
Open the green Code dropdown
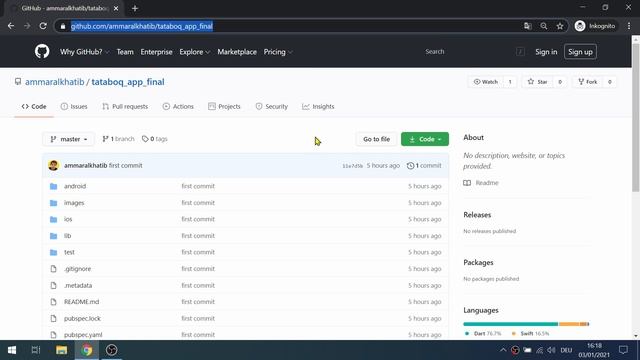(425, 139)
